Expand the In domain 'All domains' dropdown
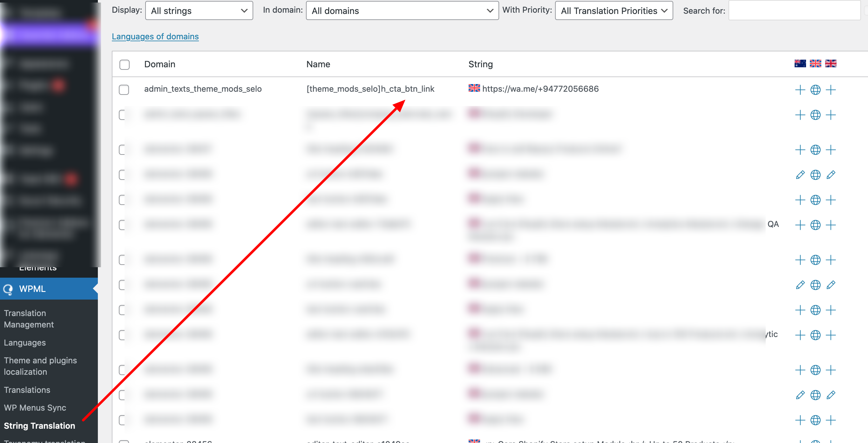 click(x=402, y=11)
